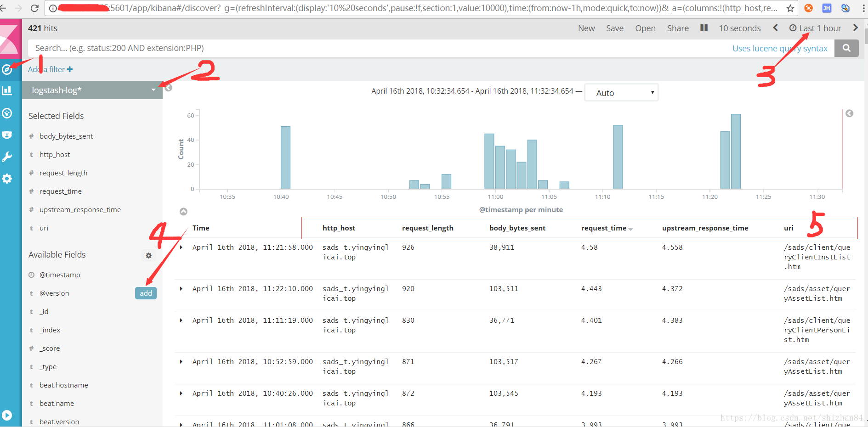Pause auto-refresh with the pause icon
Screen dimensions: 868x427
pyautogui.click(x=703, y=28)
